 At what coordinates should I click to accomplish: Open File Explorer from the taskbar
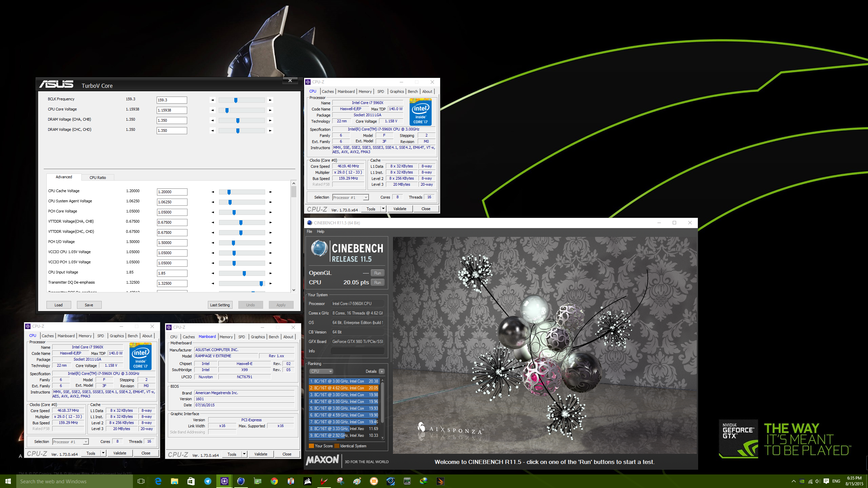pos(174,481)
